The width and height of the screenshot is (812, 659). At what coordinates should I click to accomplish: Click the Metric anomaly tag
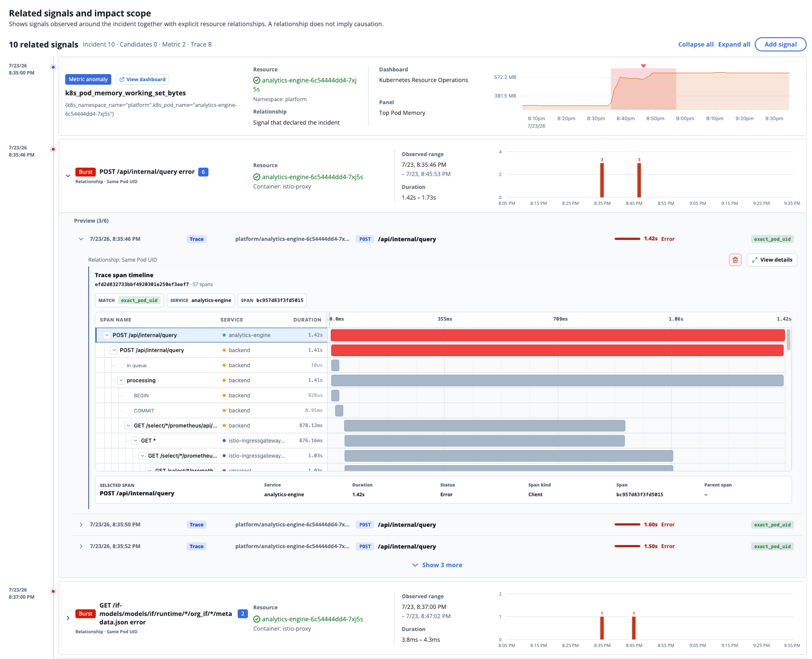pos(88,79)
